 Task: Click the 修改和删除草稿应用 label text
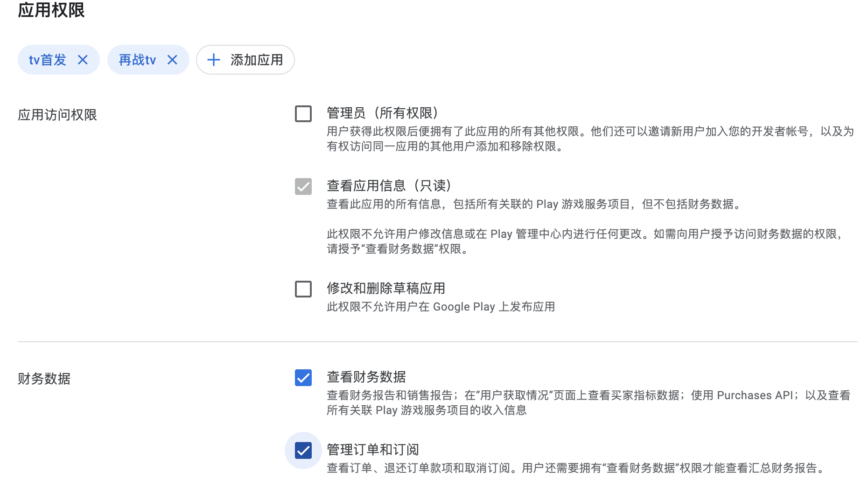(386, 289)
